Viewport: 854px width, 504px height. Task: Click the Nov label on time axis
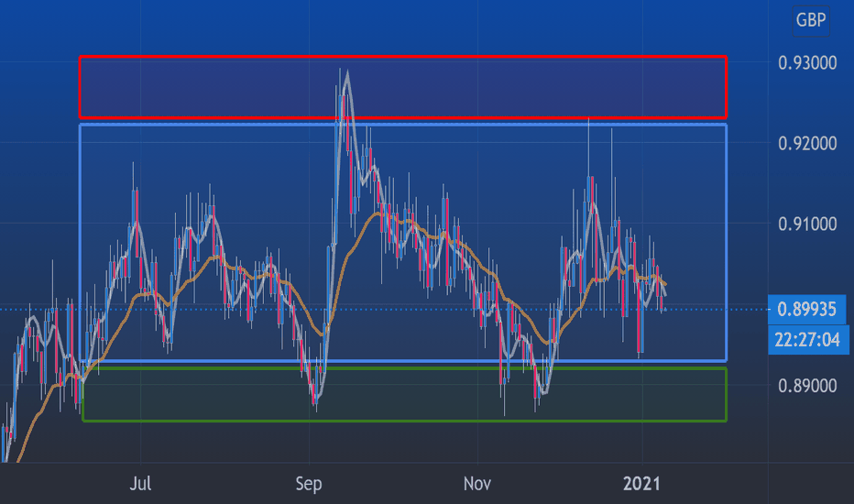[477, 484]
